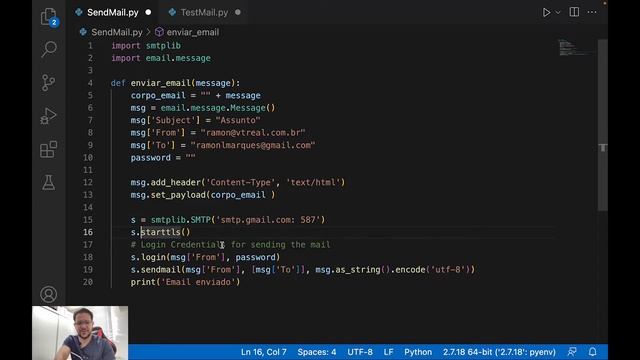
Task: Click the 'def enviar_email(message):' line
Action: tap(176, 83)
